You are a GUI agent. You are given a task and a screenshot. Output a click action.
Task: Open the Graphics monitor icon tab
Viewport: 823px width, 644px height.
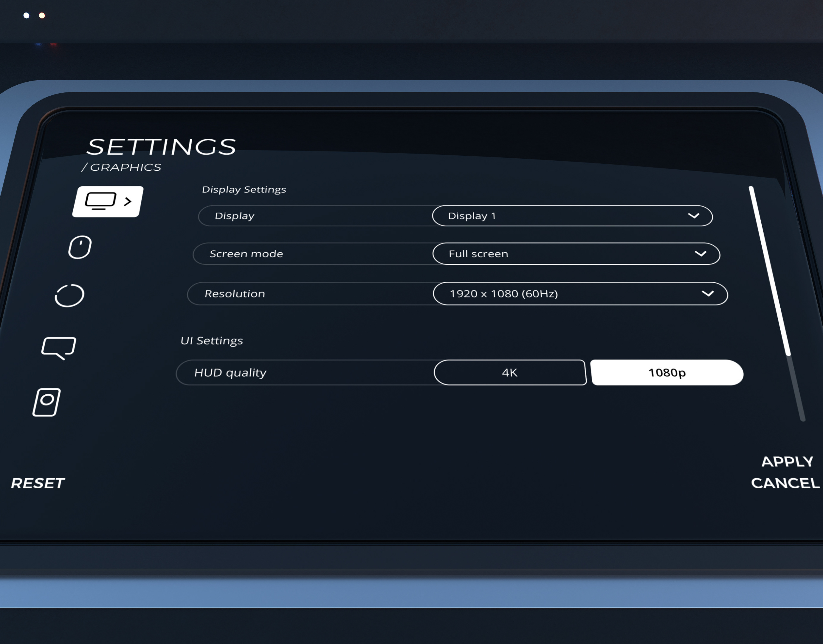coord(108,201)
